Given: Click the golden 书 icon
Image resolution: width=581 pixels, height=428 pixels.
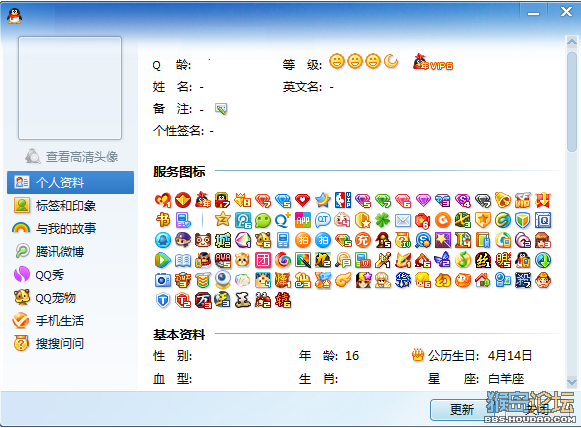Looking at the screenshot, I should (163, 220).
